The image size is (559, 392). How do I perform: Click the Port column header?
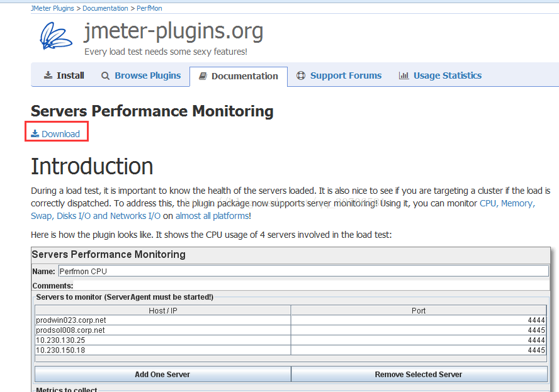point(419,310)
